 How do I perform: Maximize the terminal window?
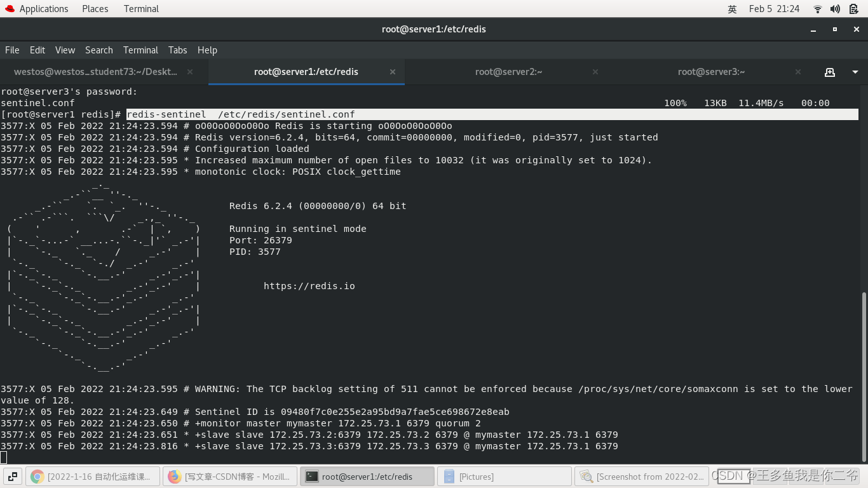[x=835, y=29]
